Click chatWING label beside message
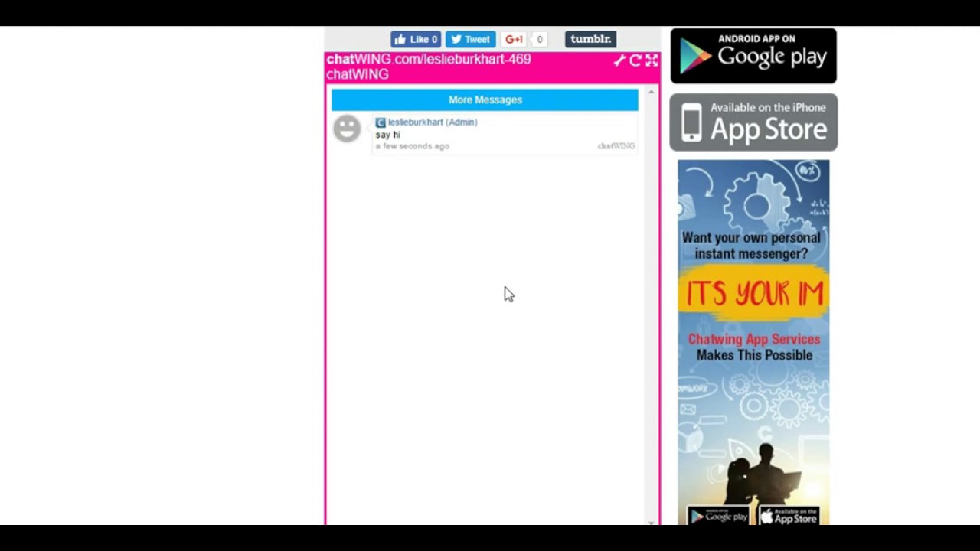 [616, 146]
